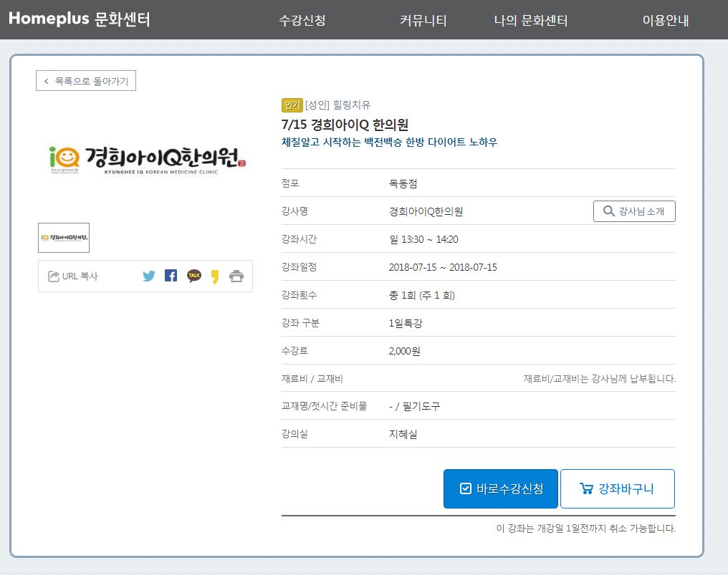
Task: Open the 강사님 소개 instructor info button
Action: tap(634, 211)
